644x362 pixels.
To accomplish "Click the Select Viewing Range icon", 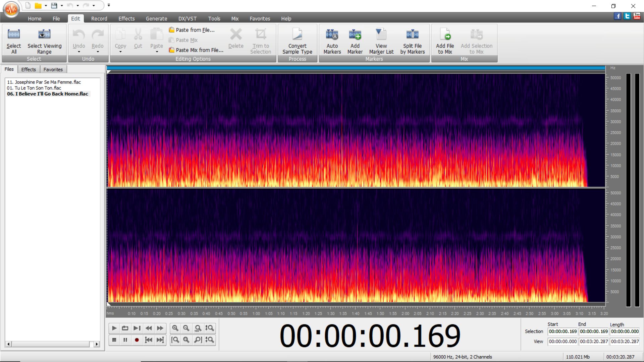I will click(44, 35).
